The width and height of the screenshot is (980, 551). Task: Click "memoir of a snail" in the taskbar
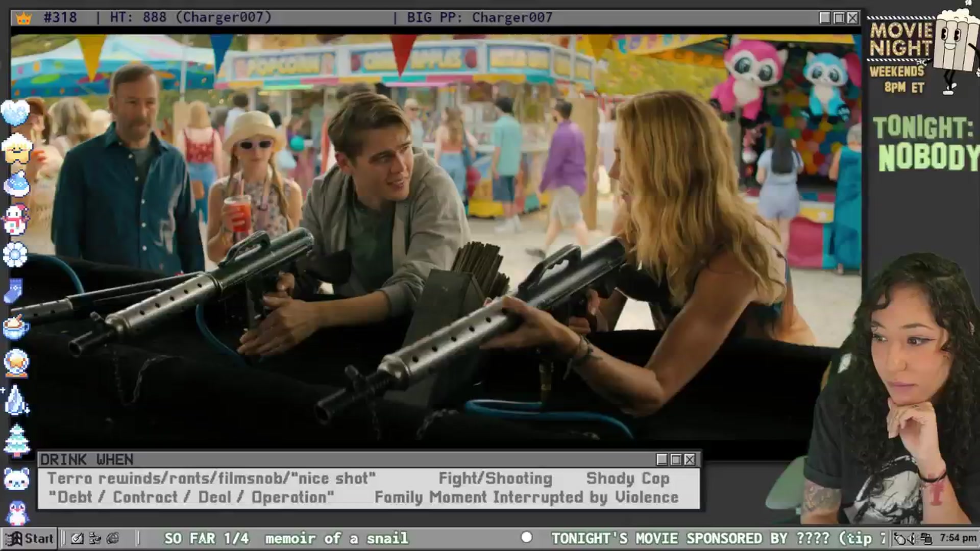(337, 538)
